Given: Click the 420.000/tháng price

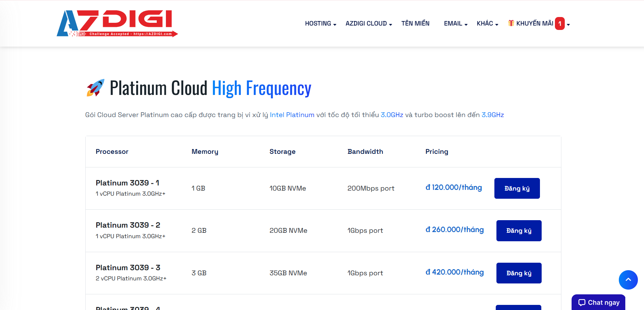Looking at the screenshot, I should 455,272.
